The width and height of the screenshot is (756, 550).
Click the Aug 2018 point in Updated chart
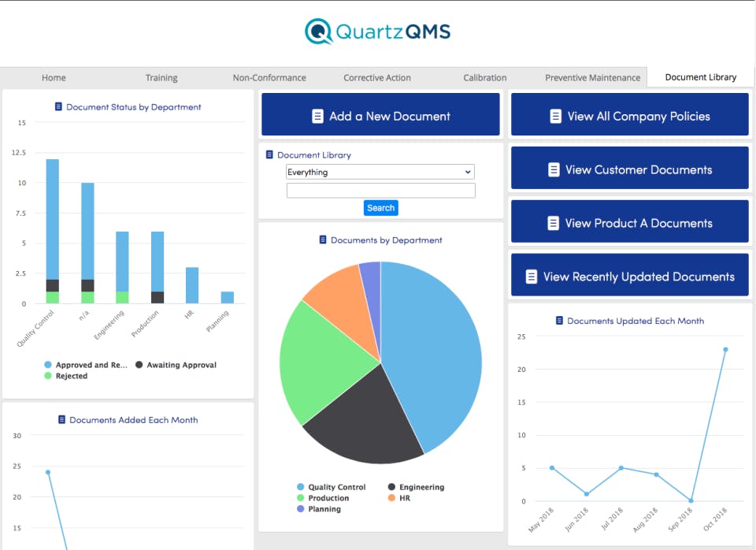click(x=656, y=474)
